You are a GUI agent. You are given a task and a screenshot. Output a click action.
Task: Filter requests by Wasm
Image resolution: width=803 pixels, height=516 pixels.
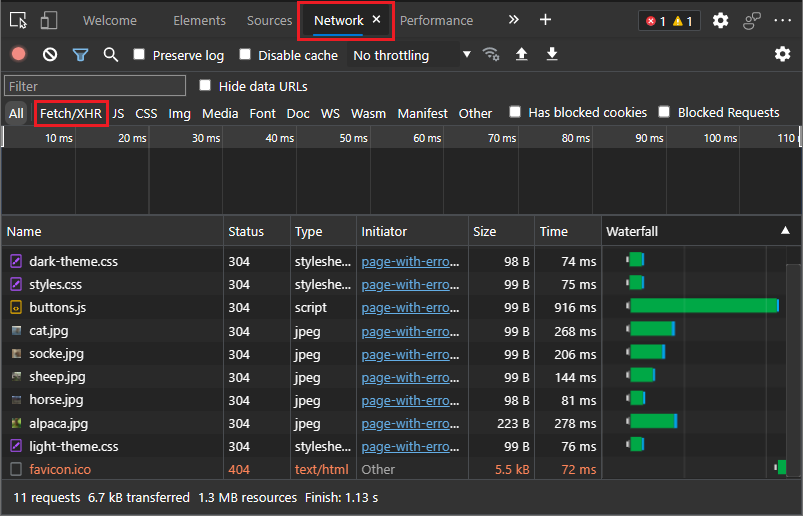[368, 113]
